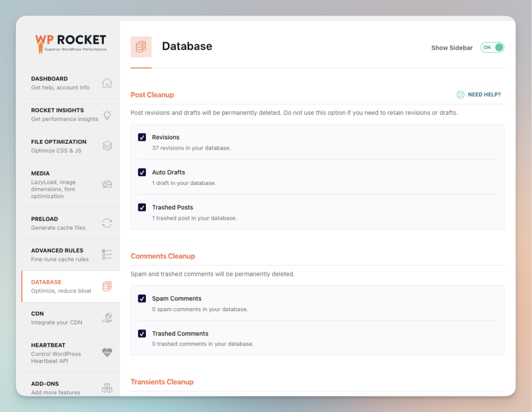
Task: Click the Advanced Rules checklist icon
Action: (x=107, y=255)
